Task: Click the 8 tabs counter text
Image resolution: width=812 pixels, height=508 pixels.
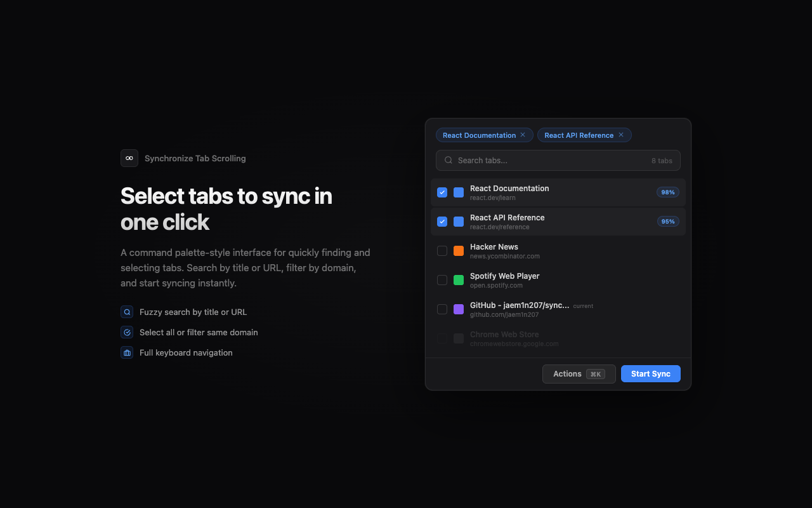Action: (x=662, y=161)
